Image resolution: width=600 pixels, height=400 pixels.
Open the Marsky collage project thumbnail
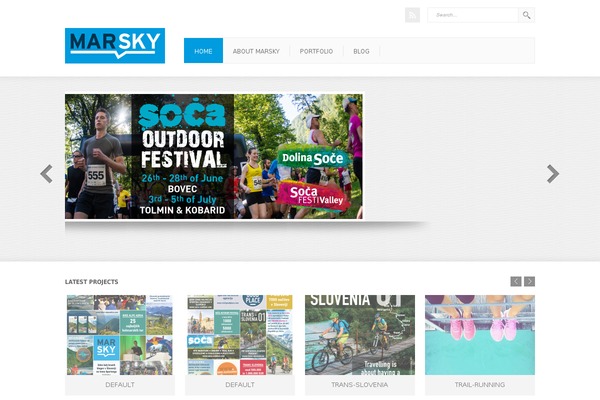tap(120, 335)
